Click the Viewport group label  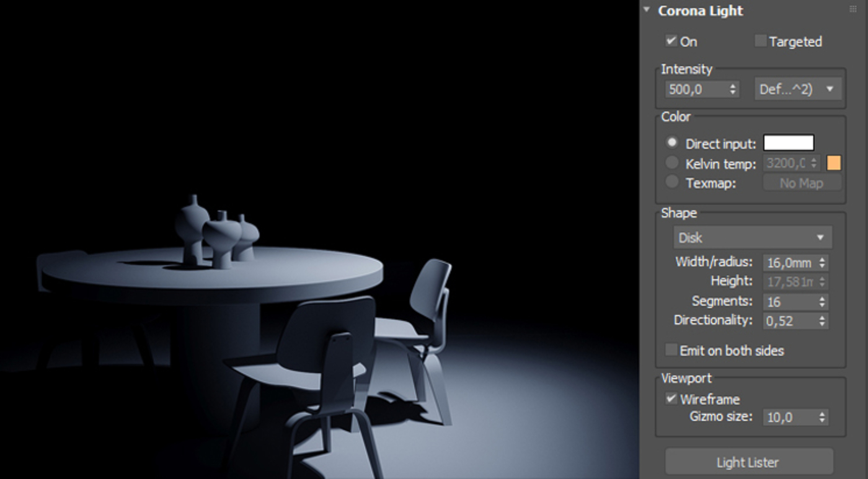686,377
